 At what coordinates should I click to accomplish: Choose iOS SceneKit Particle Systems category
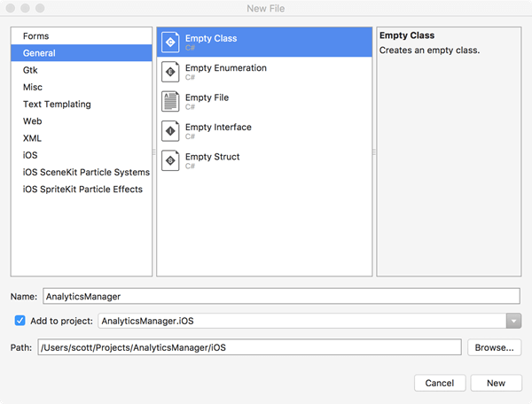pyautogui.click(x=86, y=172)
